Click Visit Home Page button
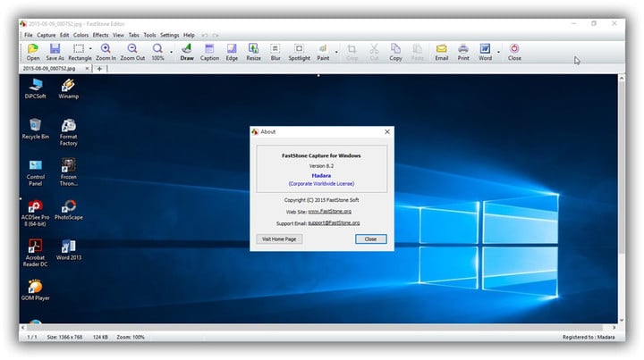The image size is (644, 360). pos(279,239)
